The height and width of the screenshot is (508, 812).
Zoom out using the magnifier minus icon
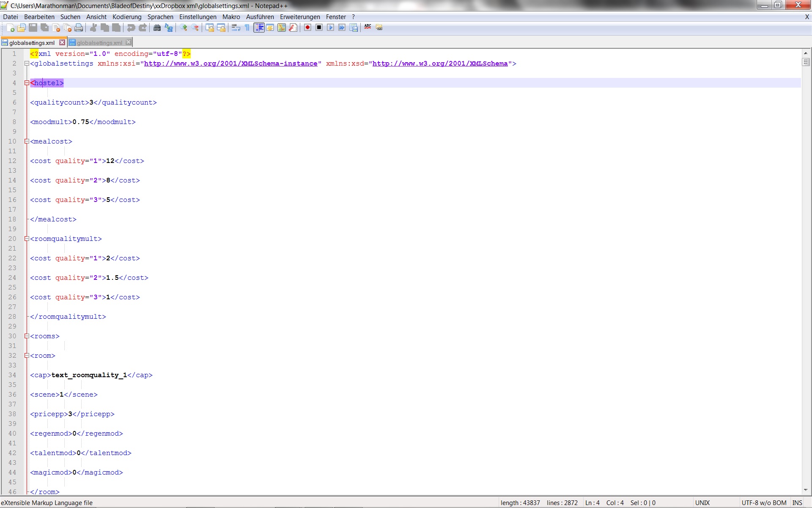[195, 28]
